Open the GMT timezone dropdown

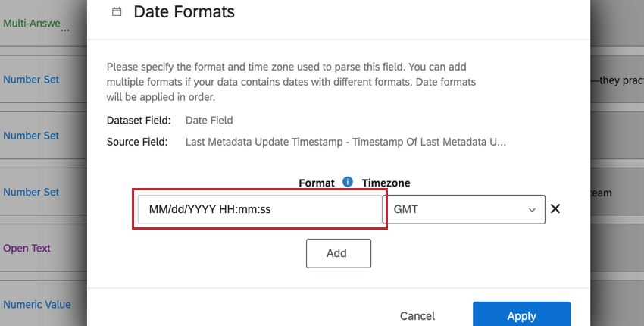pos(465,210)
